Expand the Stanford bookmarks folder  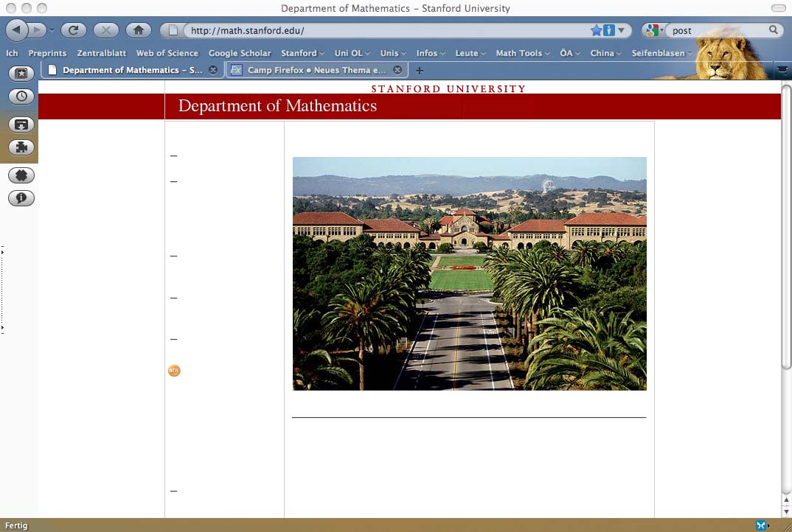click(302, 53)
